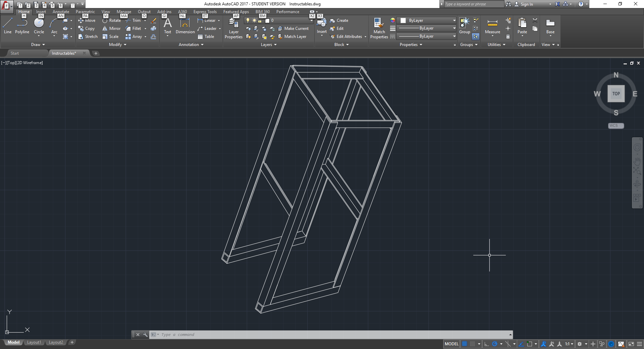Activate the Copy command
The height and width of the screenshot is (349, 644).
(x=87, y=29)
